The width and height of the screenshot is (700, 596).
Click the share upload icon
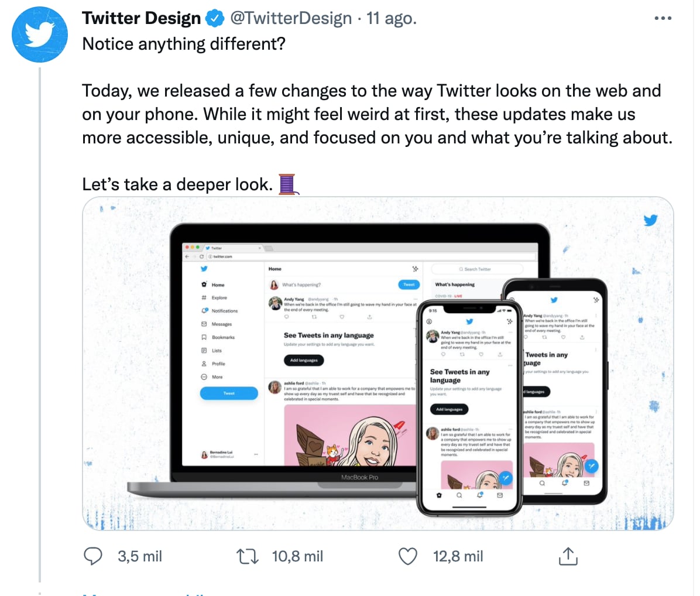(568, 556)
